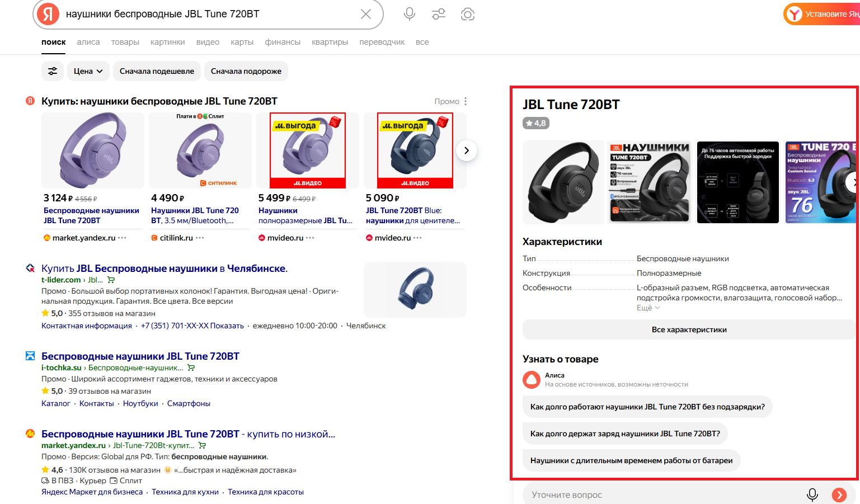Switch to the картинки tab
Viewport: 860px width, 504px height.
pyautogui.click(x=167, y=42)
